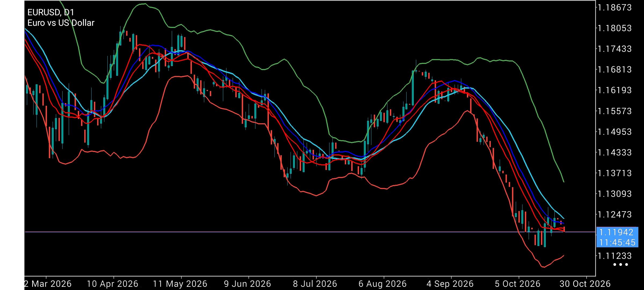Click the 11 May 2026 date label
Image resolution: width=644 pixels, height=290 pixels.
(180, 284)
